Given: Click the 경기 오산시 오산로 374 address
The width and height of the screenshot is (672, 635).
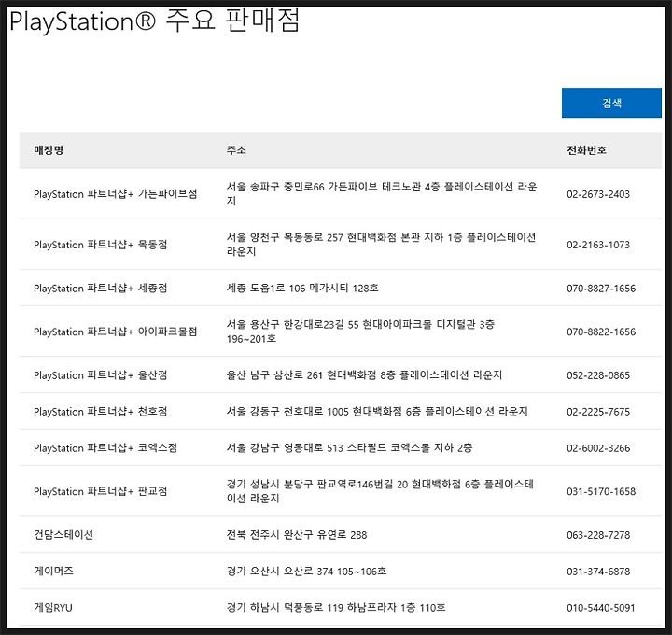Looking at the screenshot, I should [x=306, y=571].
